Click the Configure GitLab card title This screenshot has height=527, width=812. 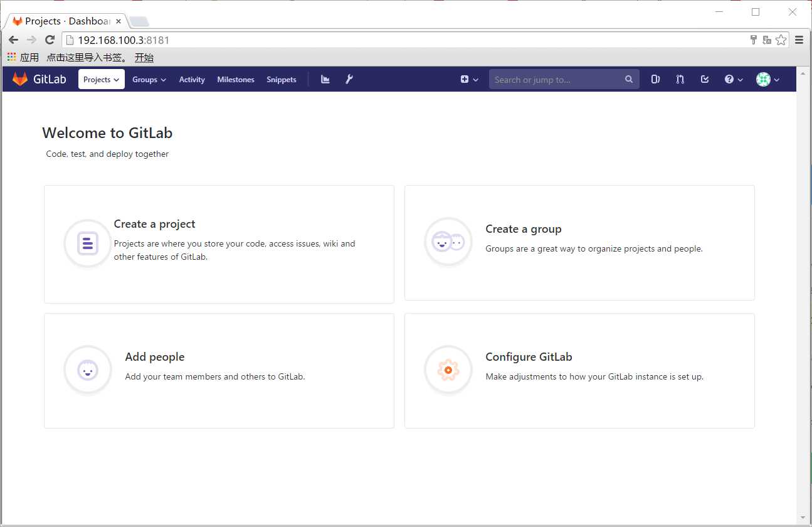pos(529,357)
